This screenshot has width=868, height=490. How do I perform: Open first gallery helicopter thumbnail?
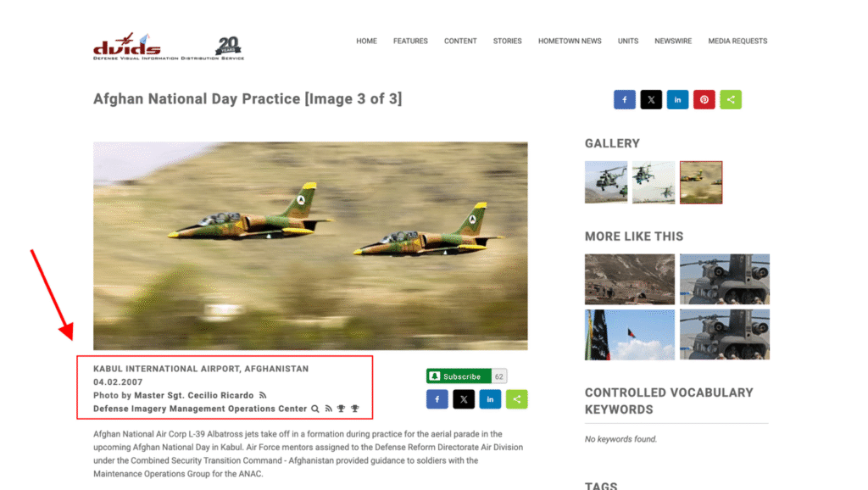tap(606, 182)
